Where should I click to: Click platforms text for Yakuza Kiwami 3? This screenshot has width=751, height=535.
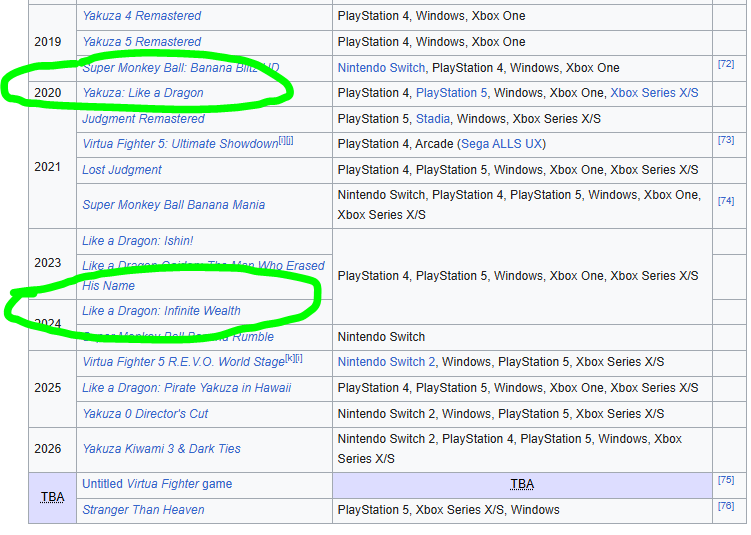click(510, 449)
